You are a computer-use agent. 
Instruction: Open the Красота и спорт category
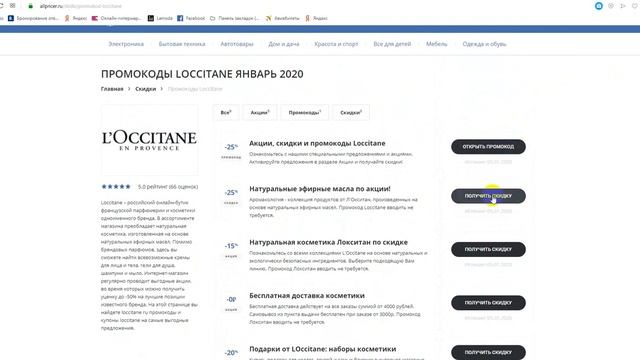coord(336,44)
